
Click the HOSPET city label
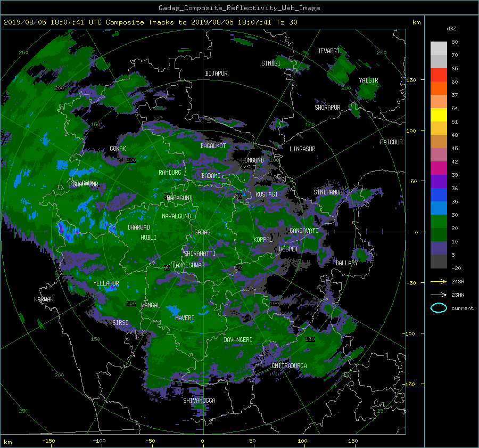pyautogui.click(x=288, y=249)
